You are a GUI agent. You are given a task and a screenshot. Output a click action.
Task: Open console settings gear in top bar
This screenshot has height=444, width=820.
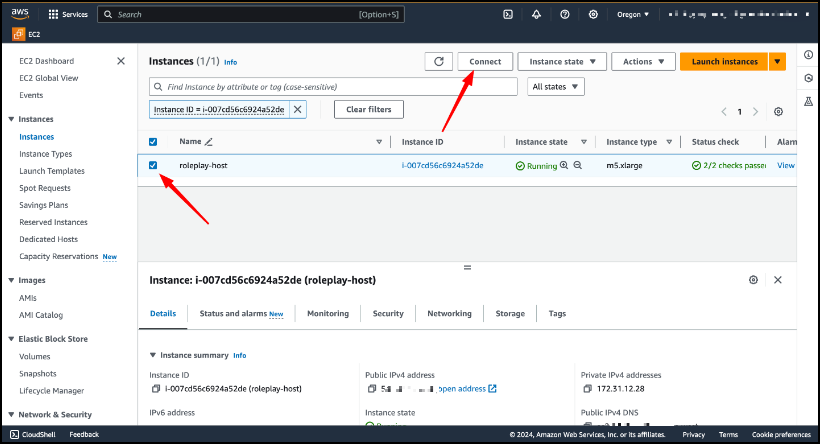(x=593, y=15)
